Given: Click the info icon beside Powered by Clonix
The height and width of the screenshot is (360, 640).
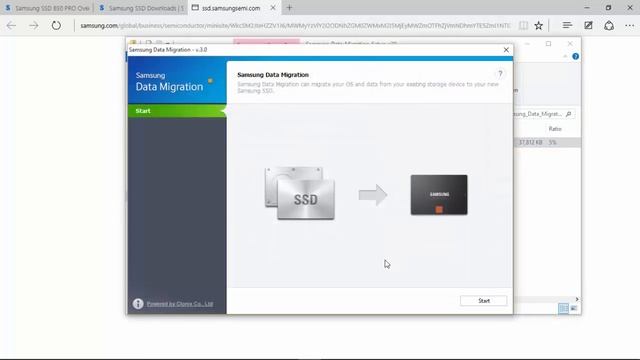Looking at the screenshot, I should pos(138,304).
